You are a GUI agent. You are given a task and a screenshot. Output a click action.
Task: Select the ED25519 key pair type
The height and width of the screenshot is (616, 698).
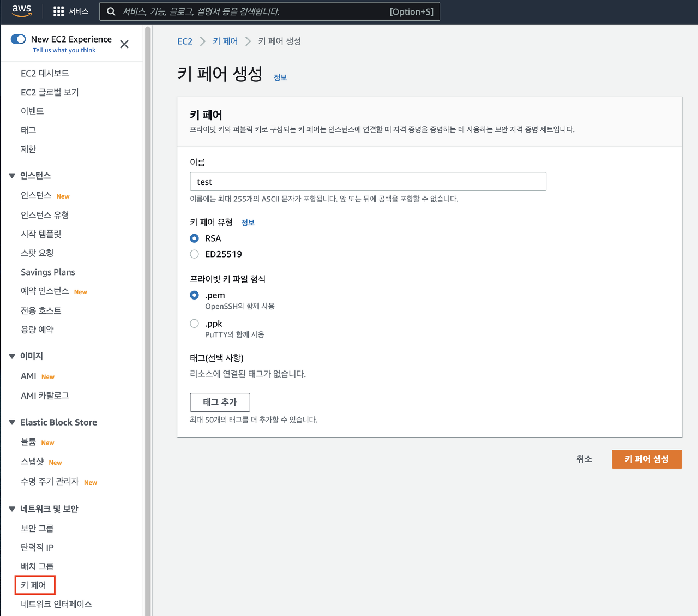[195, 254]
